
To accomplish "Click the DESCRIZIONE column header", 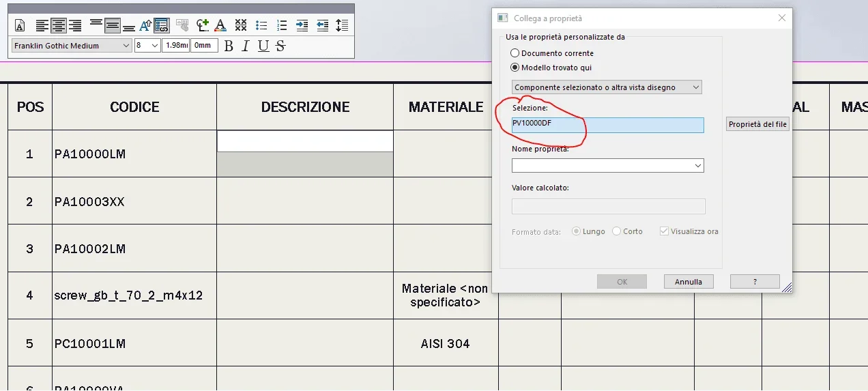I will click(305, 107).
